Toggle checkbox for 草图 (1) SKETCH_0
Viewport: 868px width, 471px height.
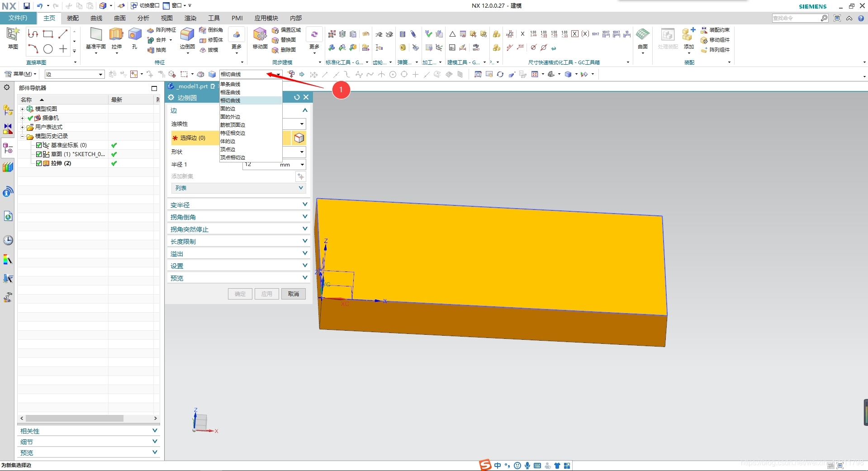[39, 154]
